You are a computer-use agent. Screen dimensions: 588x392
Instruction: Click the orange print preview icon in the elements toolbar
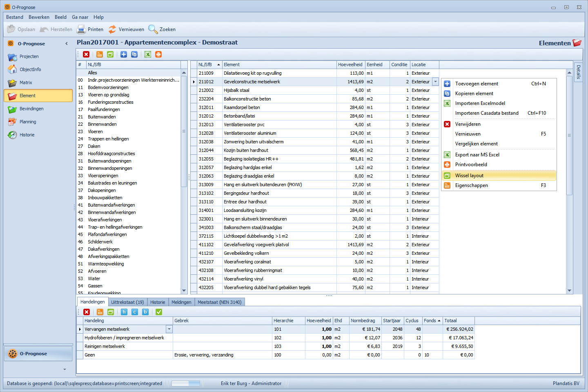pos(158,54)
